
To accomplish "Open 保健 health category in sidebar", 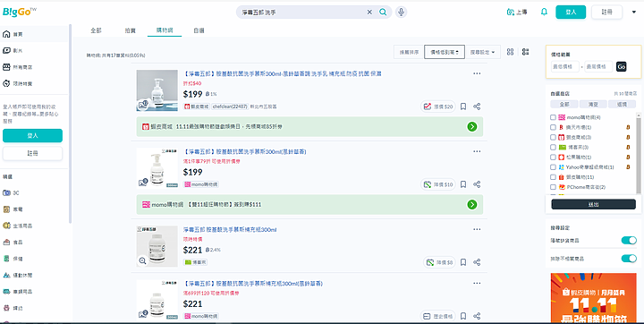I will [x=13, y=259].
